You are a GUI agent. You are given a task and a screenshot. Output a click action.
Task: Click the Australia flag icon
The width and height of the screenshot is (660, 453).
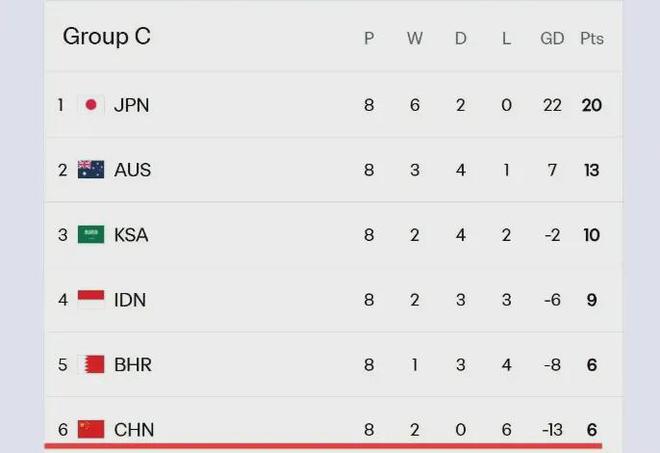point(91,170)
